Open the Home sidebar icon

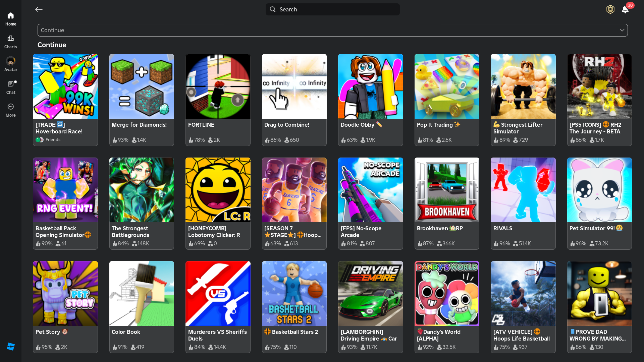click(11, 16)
